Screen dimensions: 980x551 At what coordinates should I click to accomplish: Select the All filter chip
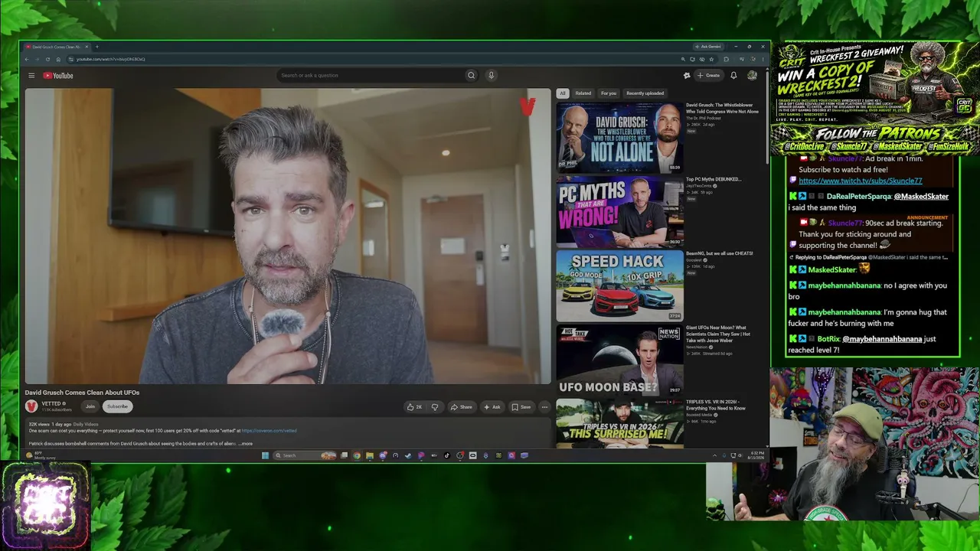pyautogui.click(x=562, y=93)
